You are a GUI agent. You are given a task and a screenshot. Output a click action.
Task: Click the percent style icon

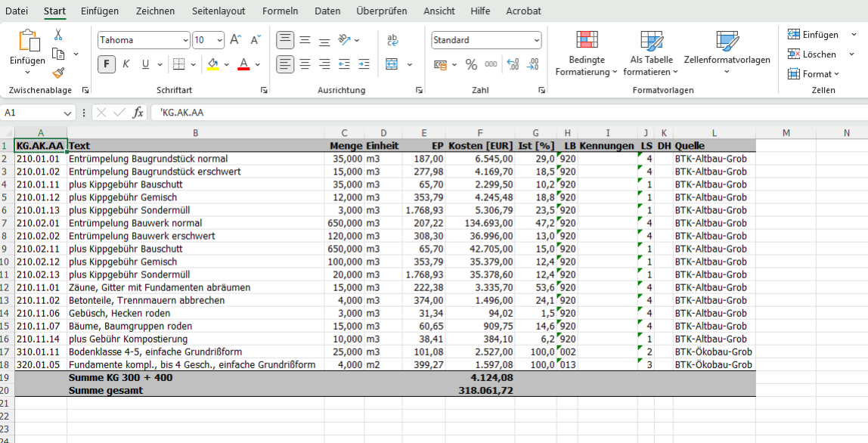tap(471, 64)
